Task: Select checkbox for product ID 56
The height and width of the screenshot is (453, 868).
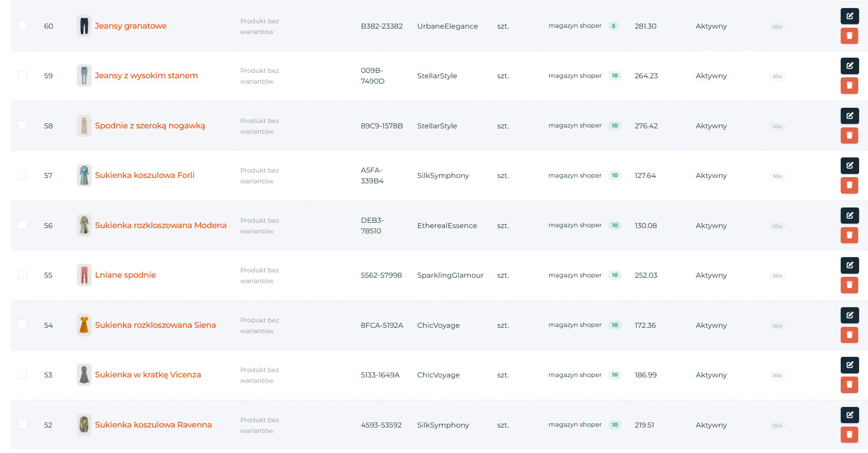Action: coord(22,225)
